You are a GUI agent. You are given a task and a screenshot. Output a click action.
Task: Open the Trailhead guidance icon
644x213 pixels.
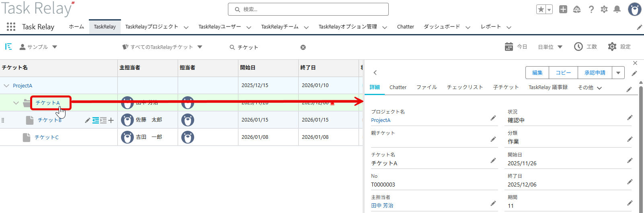pyautogui.click(x=577, y=9)
